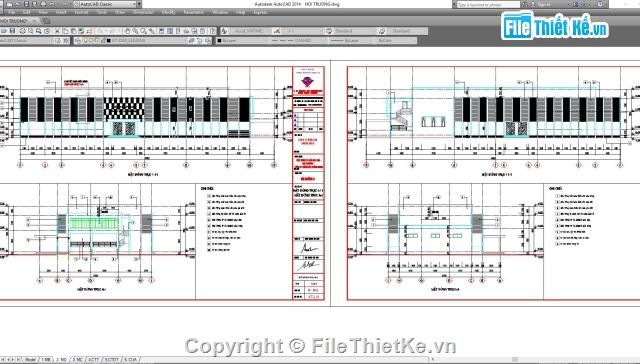Switch to the 4.CTT layout tab
The image size is (640, 364).
coord(93,360)
